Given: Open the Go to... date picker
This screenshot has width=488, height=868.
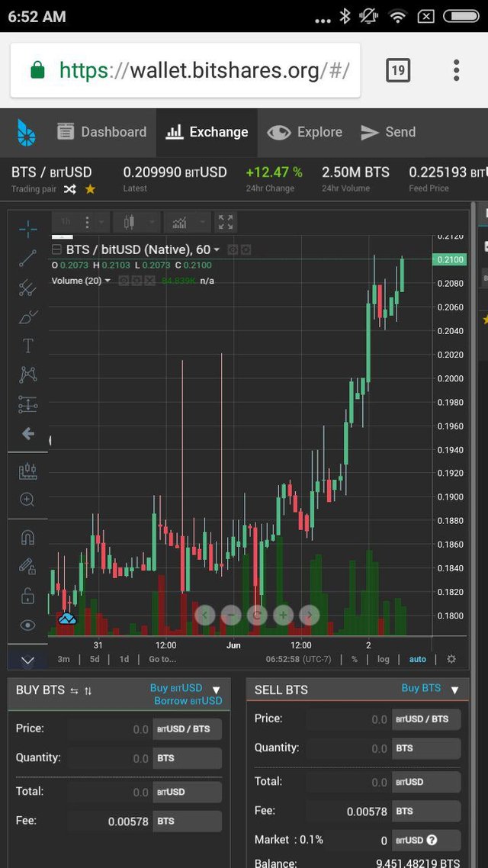Looking at the screenshot, I should [162, 659].
